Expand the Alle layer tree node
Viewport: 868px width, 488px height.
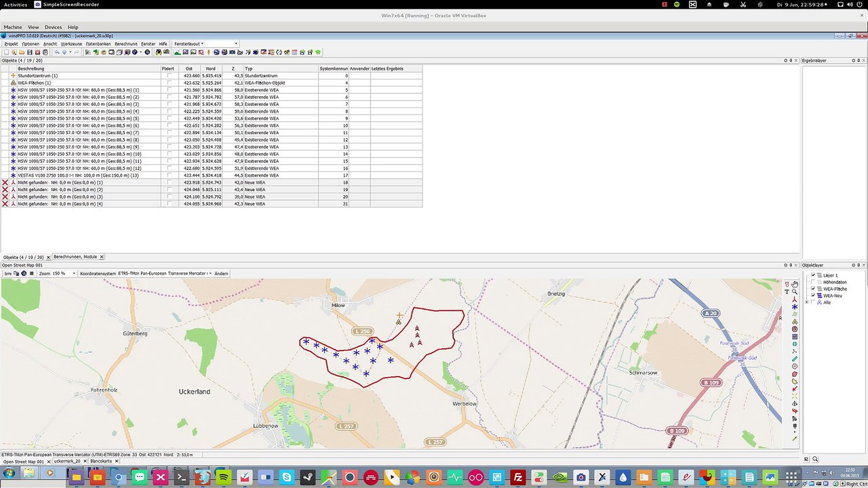806,302
